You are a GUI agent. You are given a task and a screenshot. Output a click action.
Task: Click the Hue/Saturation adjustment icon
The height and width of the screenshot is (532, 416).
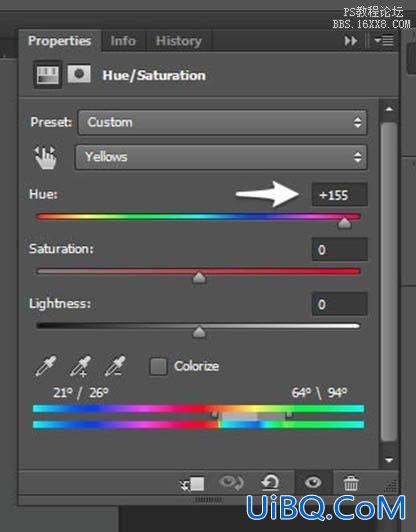pos(48,74)
